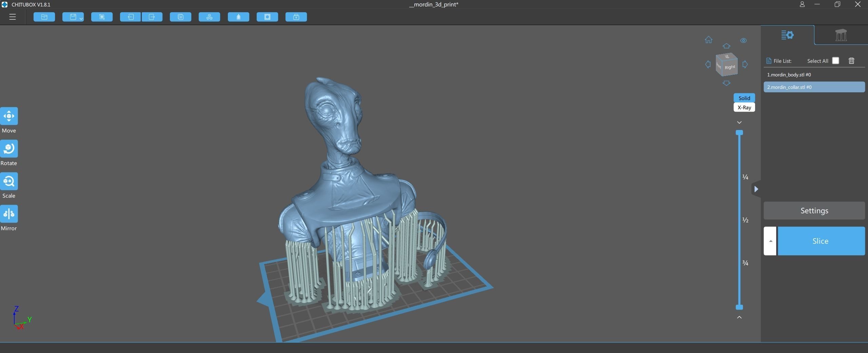Open the hamburger main menu
Screen dimensions: 868x353
[x=13, y=17]
